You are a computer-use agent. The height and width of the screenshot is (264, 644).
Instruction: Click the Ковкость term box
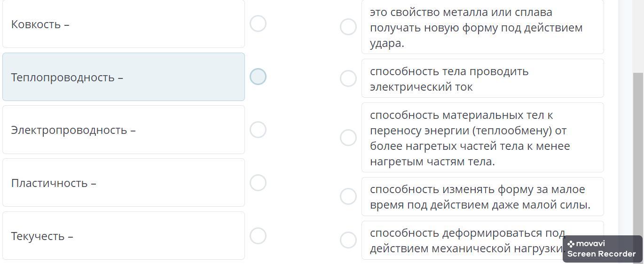coord(124,23)
